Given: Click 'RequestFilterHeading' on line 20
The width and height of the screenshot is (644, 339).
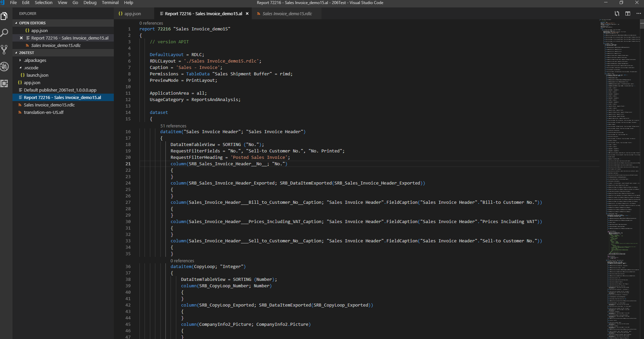Looking at the screenshot, I should click(x=197, y=158).
